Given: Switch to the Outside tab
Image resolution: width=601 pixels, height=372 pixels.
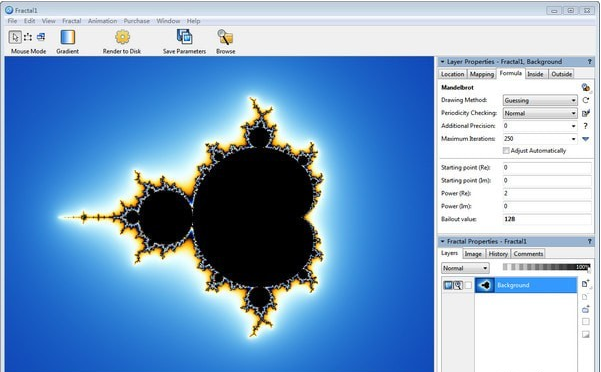Looking at the screenshot, I should pos(562,74).
